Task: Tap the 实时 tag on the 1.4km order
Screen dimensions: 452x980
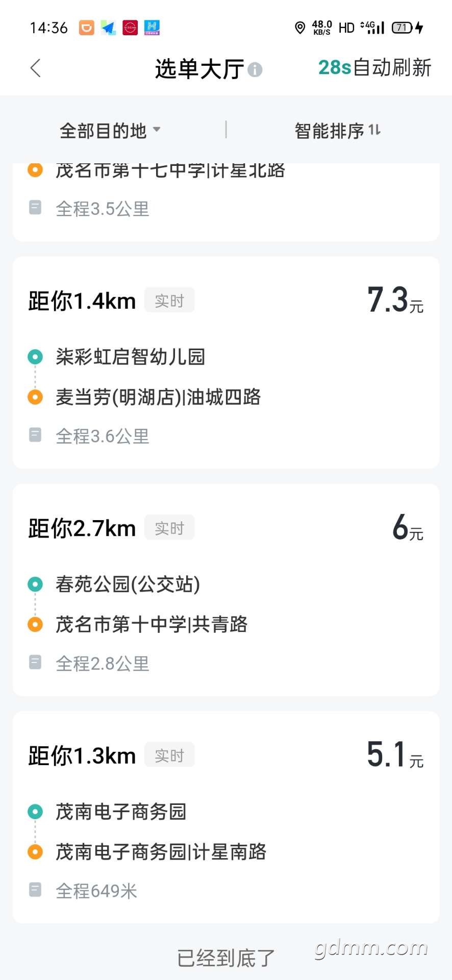Action: 169,300
